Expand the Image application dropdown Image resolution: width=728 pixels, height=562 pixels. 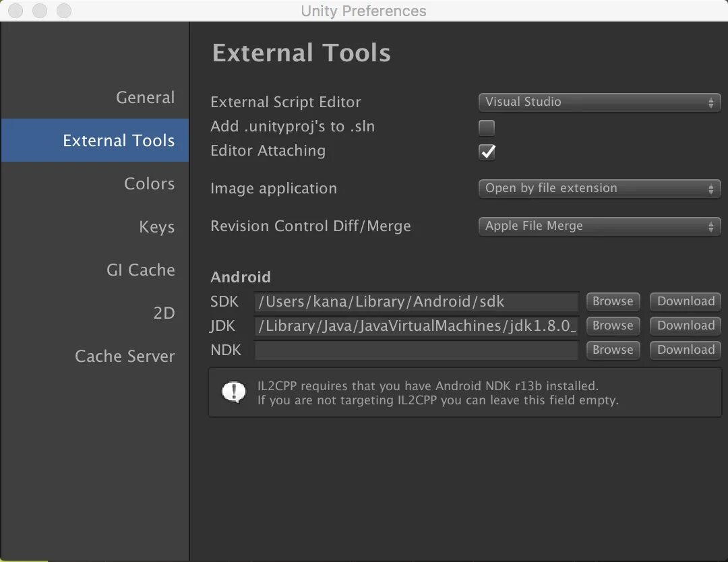(x=599, y=189)
